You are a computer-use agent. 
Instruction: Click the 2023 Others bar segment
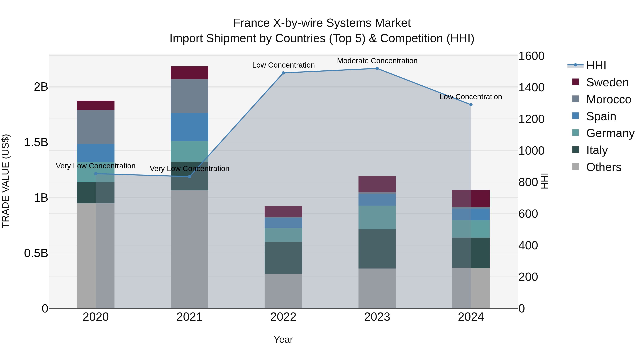coord(377,289)
